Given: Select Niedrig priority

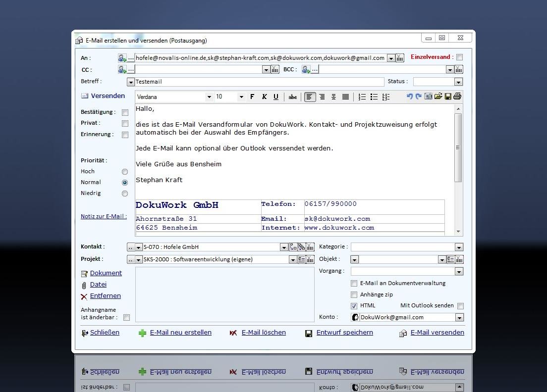Looking at the screenshot, I should [x=124, y=194].
